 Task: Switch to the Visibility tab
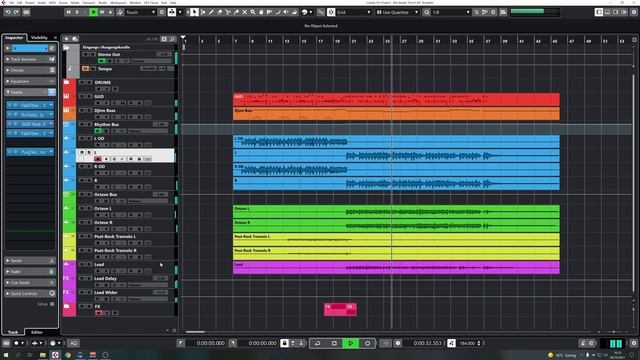pyautogui.click(x=39, y=38)
